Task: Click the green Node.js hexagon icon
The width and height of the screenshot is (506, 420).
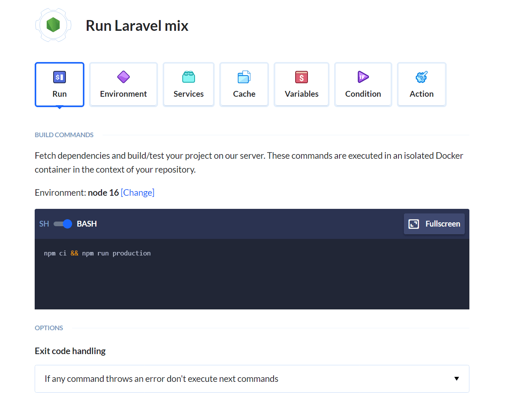Action: pos(53,25)
